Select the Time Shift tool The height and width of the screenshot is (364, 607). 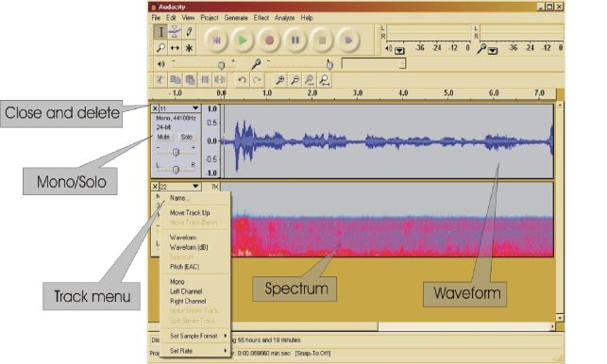[175, 48]
